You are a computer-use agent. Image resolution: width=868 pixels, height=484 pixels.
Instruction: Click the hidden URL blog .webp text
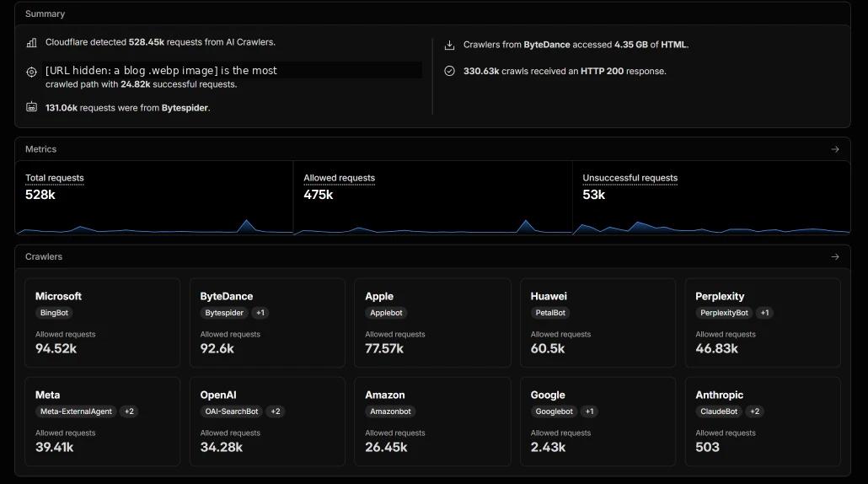[x=131, y=70]
